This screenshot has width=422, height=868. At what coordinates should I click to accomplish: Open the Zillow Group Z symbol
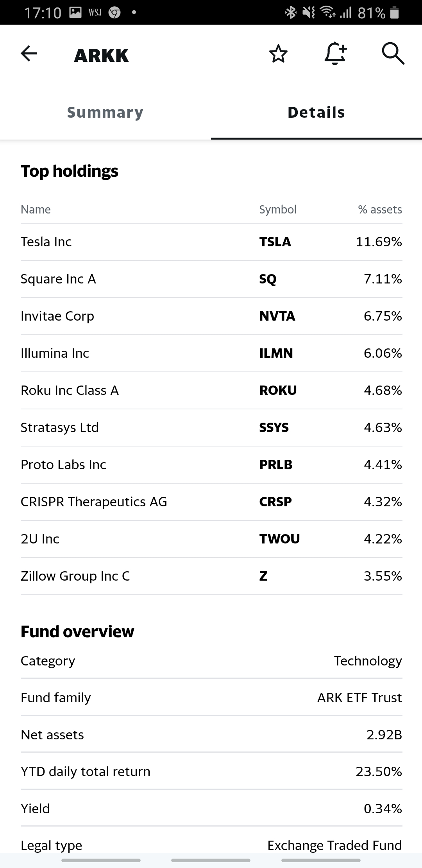click(x=263, y=576)
